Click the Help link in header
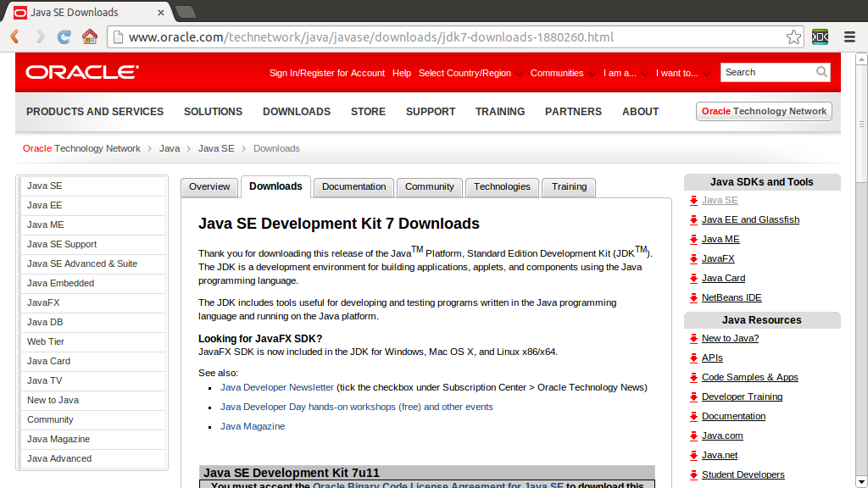This screenshot has height=488, width=868. [x=402, y=73]
